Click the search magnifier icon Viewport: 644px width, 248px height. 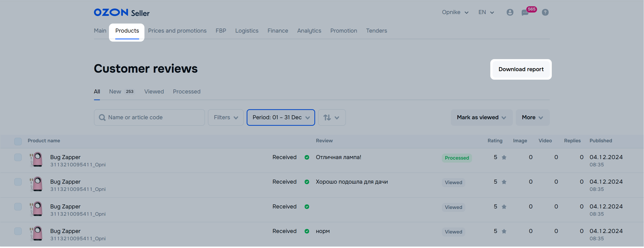[x=102, y=117]
